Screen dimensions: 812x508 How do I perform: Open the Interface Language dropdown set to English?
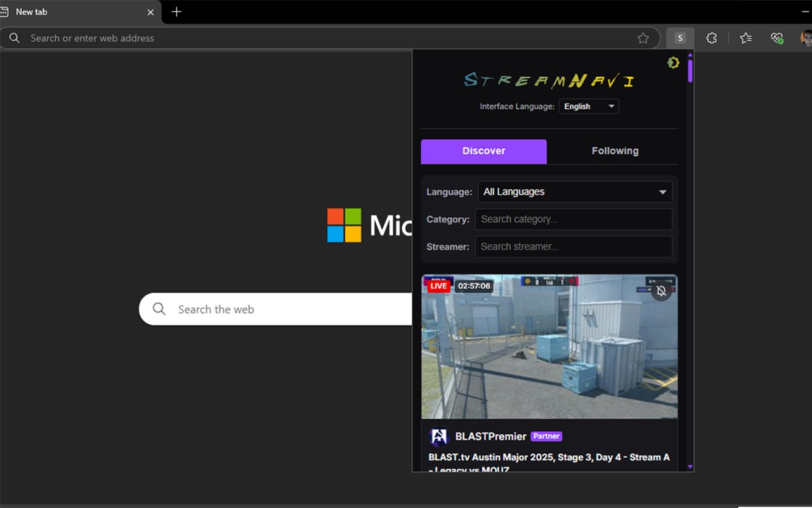(x=589, y=106)
